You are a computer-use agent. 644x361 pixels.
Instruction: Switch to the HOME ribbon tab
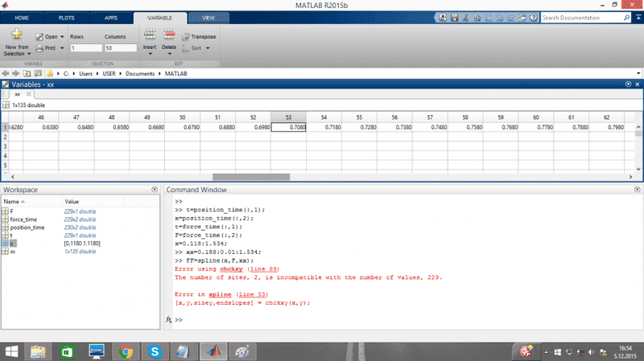point(22,18)
